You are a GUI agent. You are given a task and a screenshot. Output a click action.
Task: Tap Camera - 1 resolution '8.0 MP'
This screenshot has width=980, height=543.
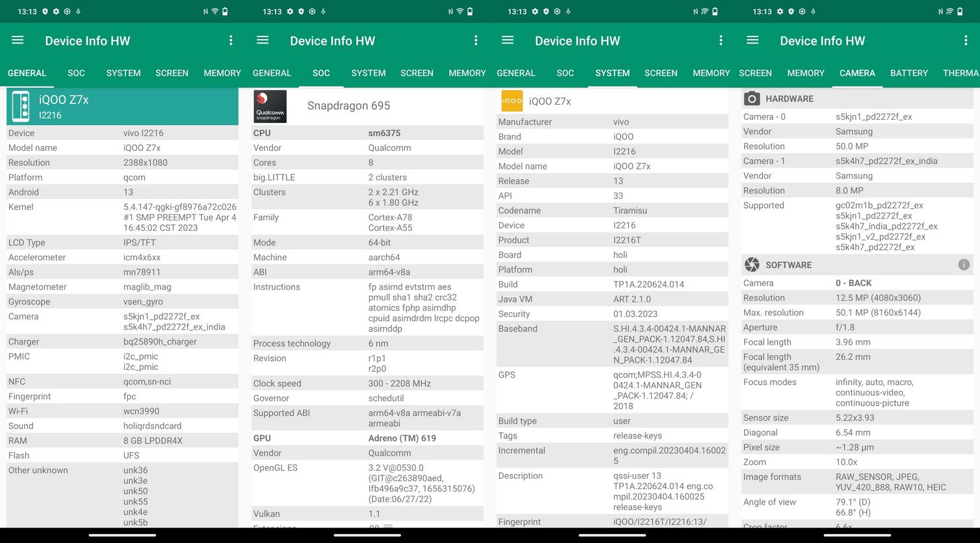[849, 191]
